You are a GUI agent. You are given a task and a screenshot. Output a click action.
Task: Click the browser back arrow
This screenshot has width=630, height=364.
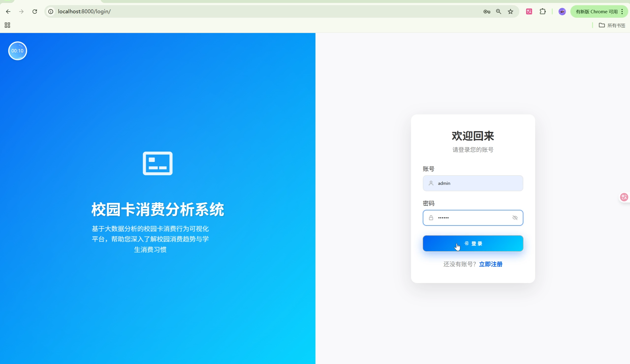(8, 12)
